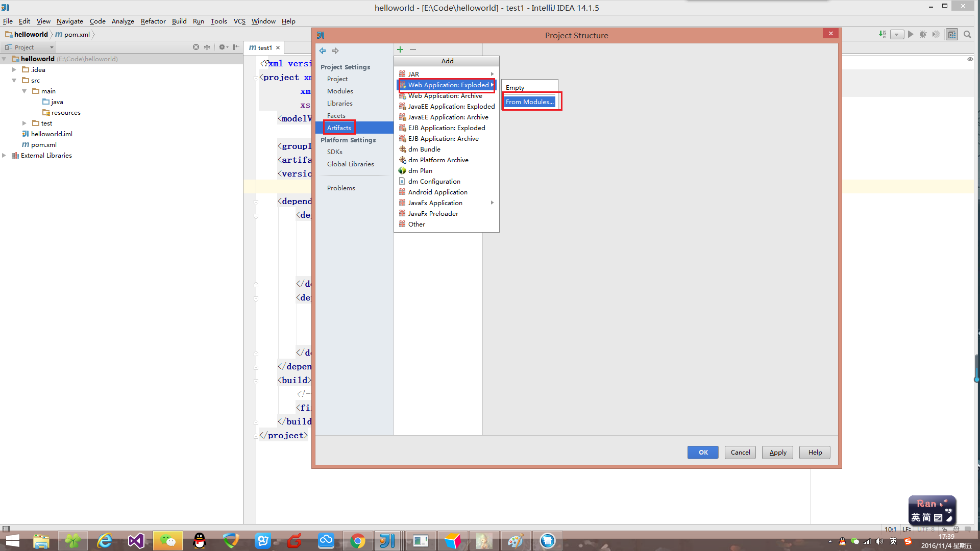Open Google Chrome from the taskbar
980x551 pixels.
tap(358, 540)
